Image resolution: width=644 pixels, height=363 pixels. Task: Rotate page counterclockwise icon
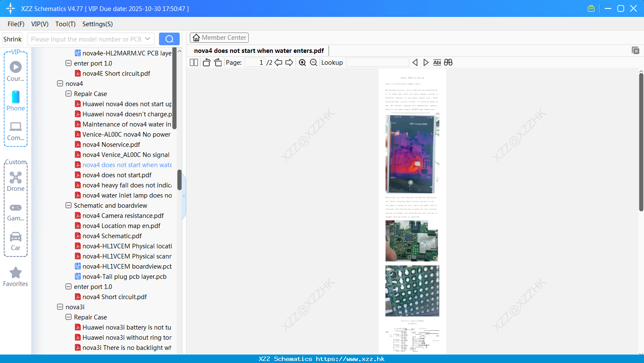(206, 62)
